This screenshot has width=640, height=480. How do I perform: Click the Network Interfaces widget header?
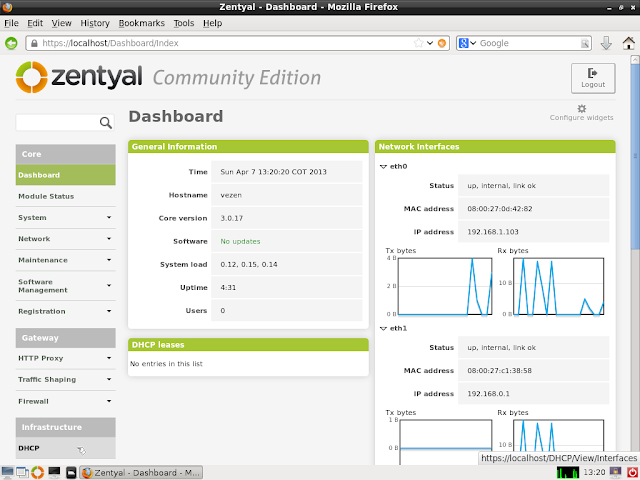click(495, 147)
